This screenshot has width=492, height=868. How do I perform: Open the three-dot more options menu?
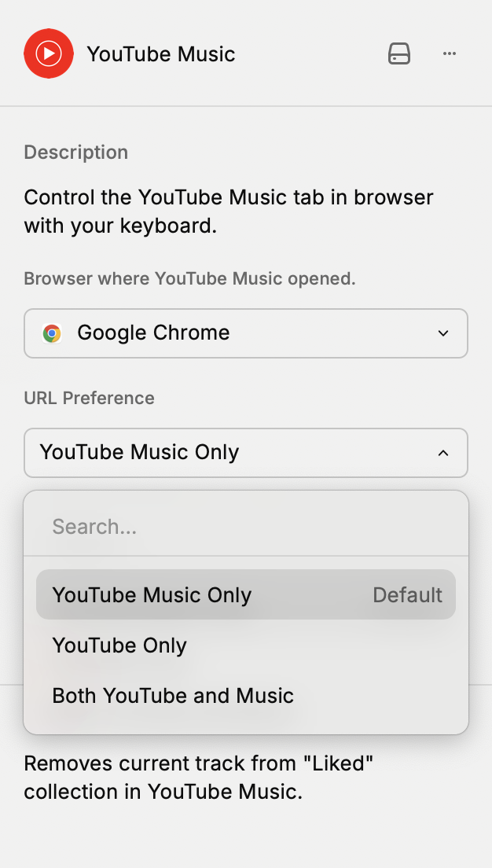[x=450, y=53]
